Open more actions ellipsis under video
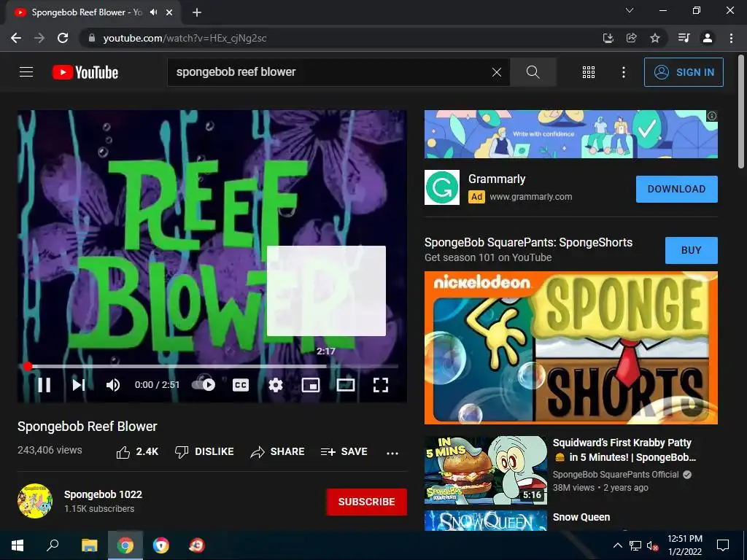Image resolution: width=747 pixels, height=560 pixels. [x=392, y=453]
